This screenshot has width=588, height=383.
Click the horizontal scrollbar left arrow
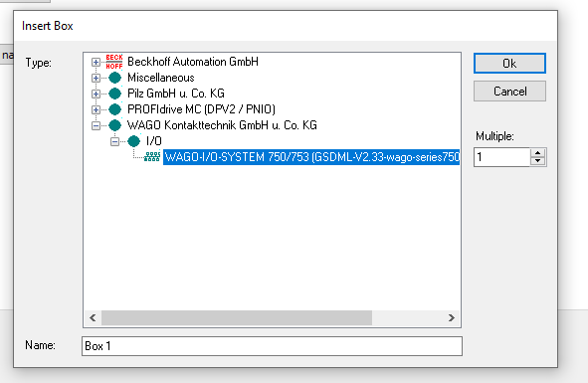pyautogui.click(x=93, y=318)
